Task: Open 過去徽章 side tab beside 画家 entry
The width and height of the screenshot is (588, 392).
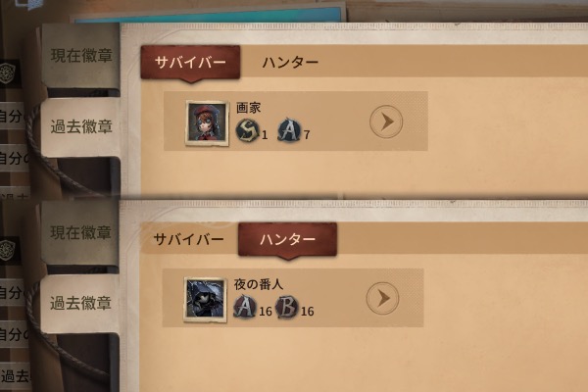Action: pos(81,126)
